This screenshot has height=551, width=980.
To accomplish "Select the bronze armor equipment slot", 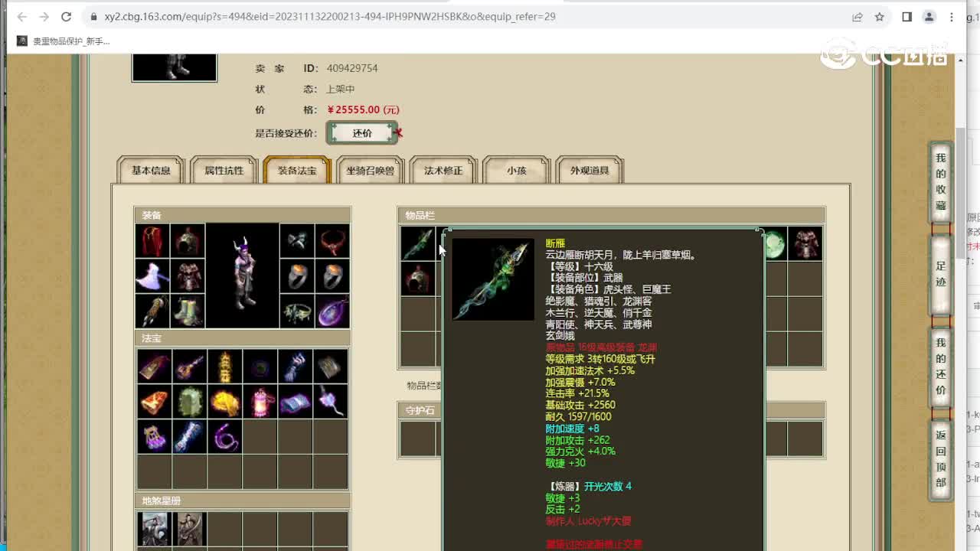I will [188, 276].
